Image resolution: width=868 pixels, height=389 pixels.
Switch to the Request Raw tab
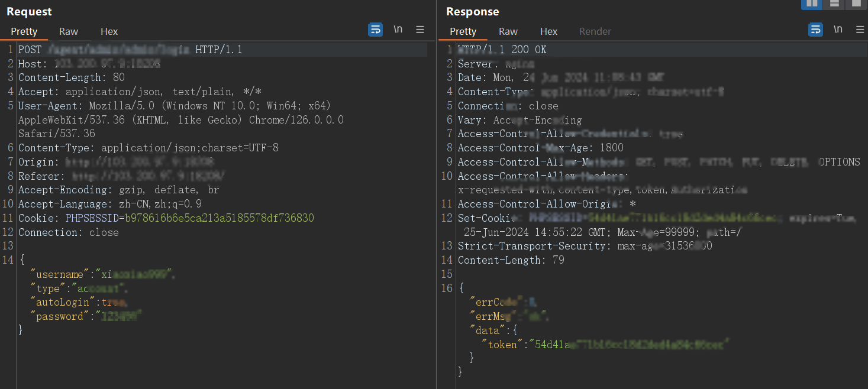69,31
